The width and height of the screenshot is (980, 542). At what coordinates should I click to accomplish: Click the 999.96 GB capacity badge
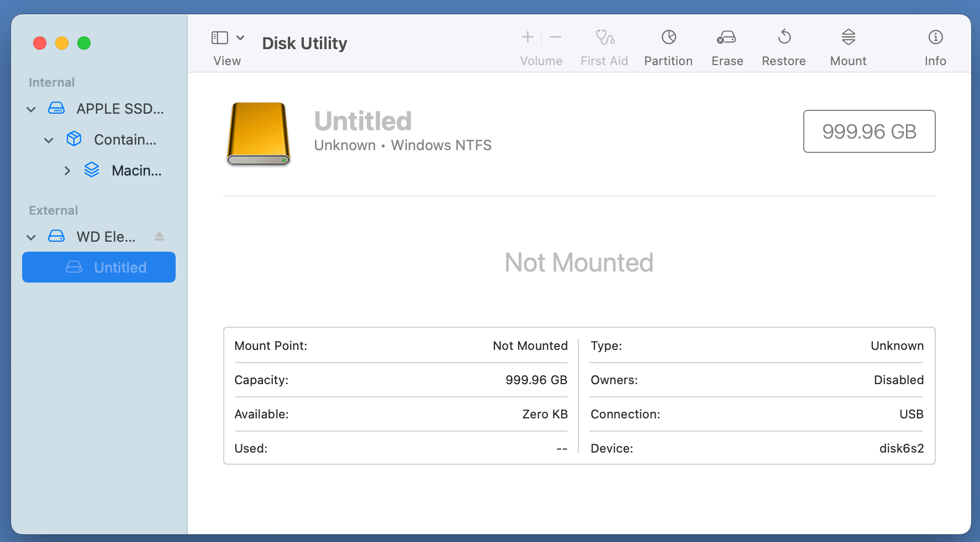(x=869, y=131)
